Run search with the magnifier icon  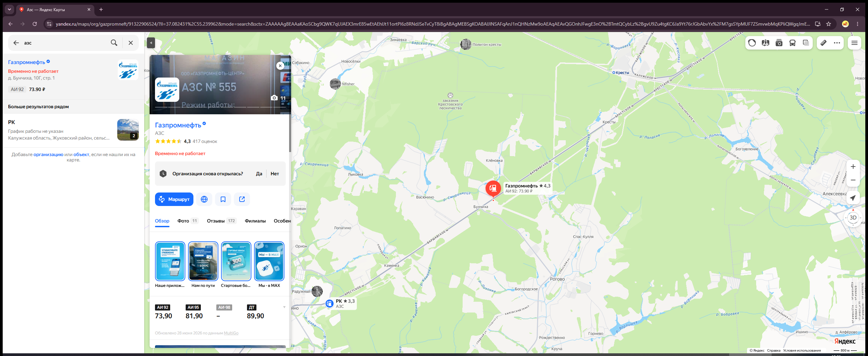click(x=114, y=43)
